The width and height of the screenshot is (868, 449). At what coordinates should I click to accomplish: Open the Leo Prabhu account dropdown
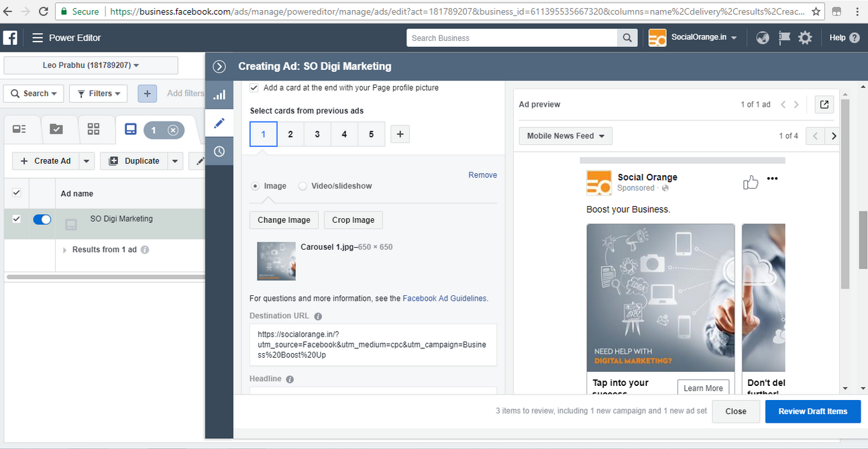click(91, 65)
